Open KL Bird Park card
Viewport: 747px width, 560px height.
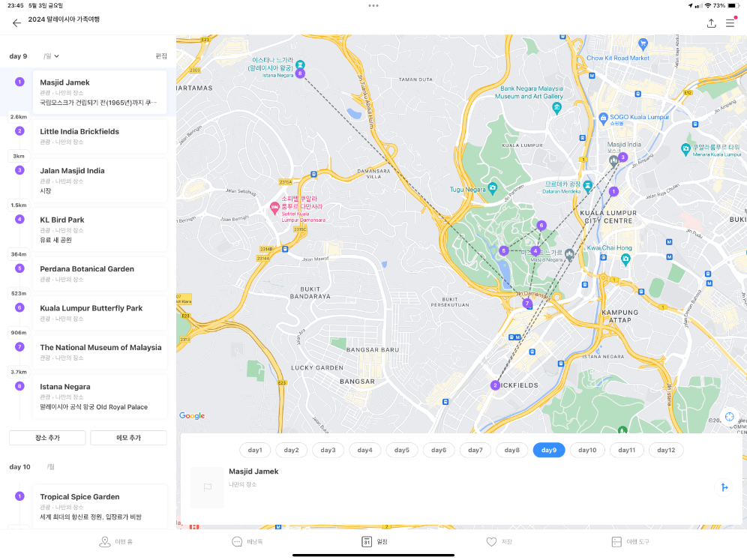tap(100, 229)
